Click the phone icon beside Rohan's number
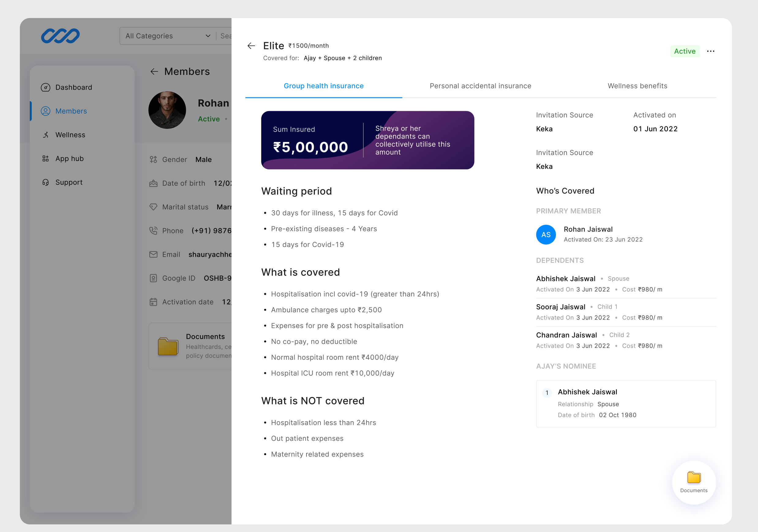The height and width of the screenshot is (532, 758). pyautogui.click(x=153, y=231)
